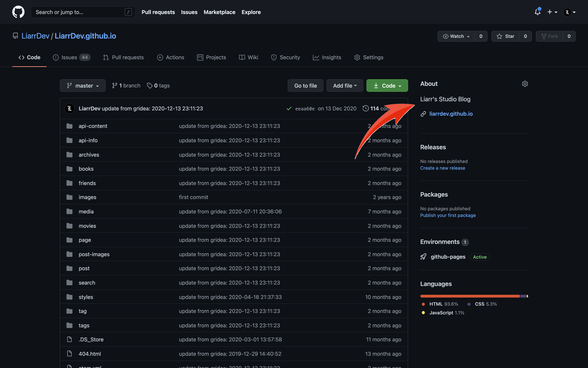Click the LiarrDev commit author avatar
Image resolution: width=588 pixels, height=368 pixels.
(69, 108)
